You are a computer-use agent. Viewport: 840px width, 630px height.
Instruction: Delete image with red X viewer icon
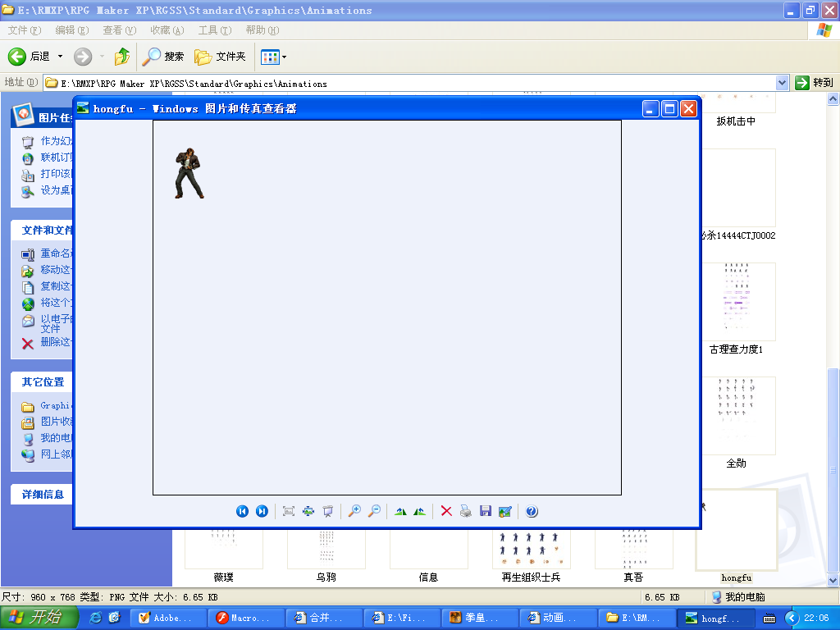pyautogui.click(x=446, y=511)
